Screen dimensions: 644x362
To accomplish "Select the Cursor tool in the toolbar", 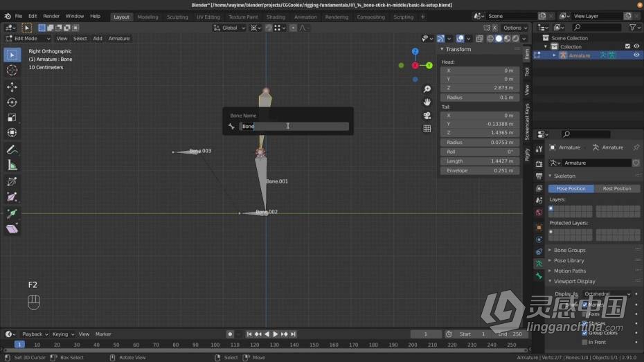I will pos(12,70).
